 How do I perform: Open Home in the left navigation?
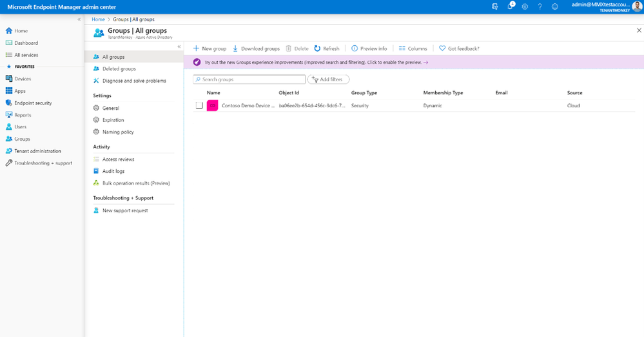click(21, 31)
